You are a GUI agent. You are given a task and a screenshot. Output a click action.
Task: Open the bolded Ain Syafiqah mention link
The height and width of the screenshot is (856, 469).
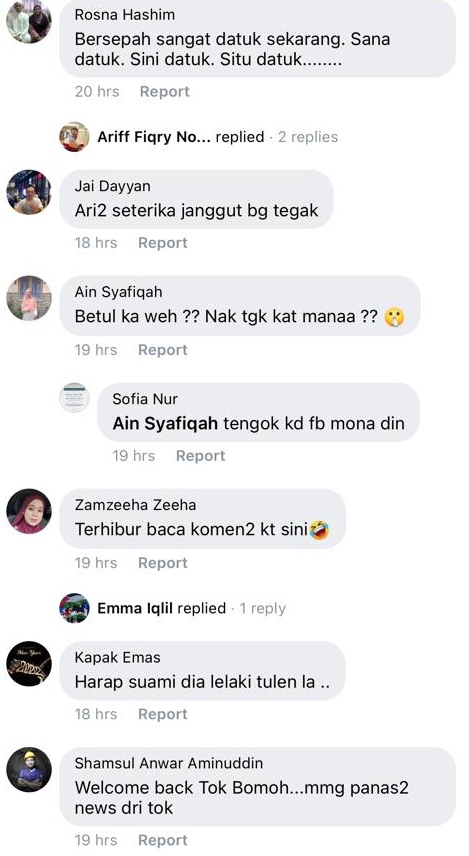[x=165, y=424]
